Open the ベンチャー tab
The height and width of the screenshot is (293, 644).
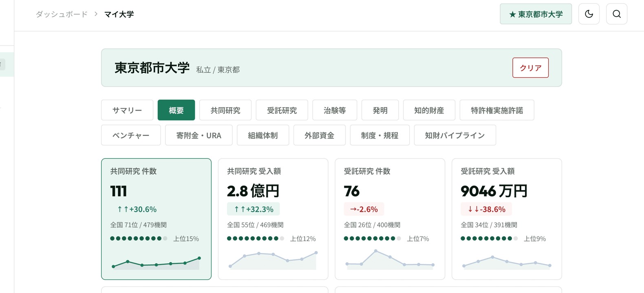pyautogui.click(x=131, y=135)
